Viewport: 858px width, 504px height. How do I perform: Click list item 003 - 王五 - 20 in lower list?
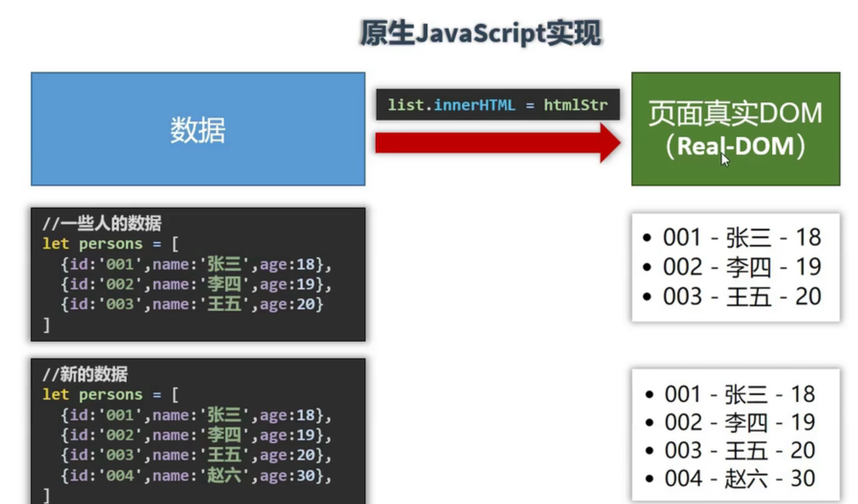click(730, 450)
